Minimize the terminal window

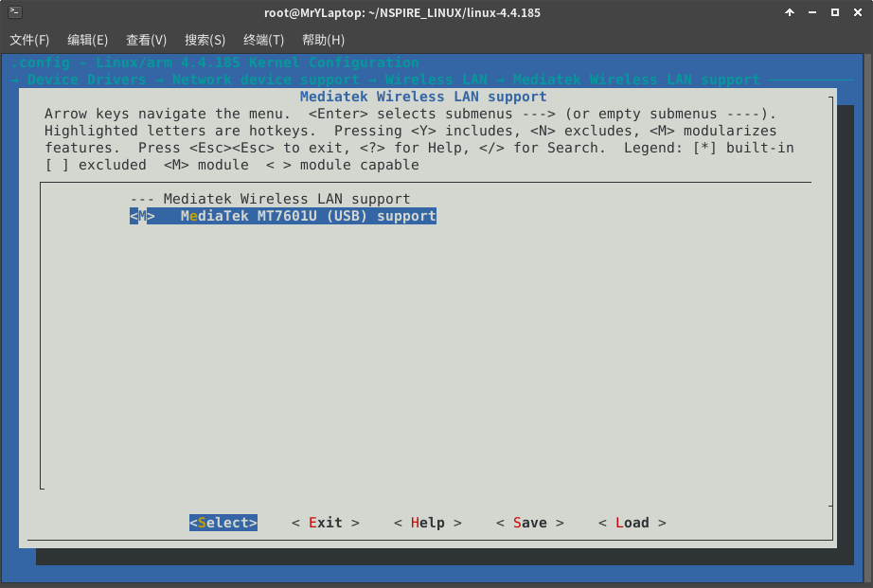[812, 12]
